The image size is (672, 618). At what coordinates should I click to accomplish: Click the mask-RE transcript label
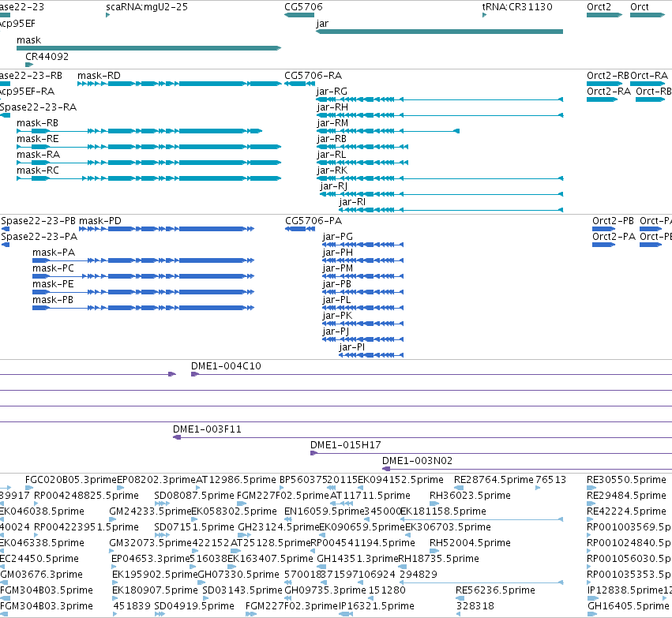[38, 139]
